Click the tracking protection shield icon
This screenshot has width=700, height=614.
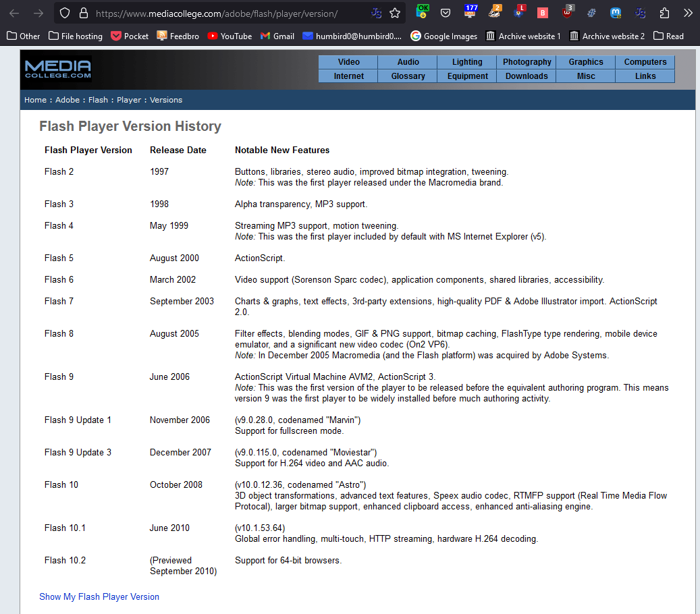point(65,13)
